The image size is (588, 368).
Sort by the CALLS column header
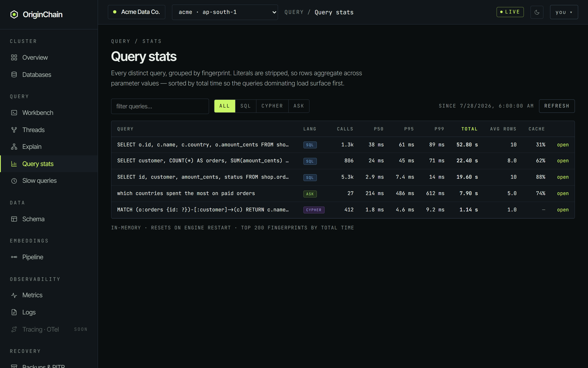pos(345,129)
